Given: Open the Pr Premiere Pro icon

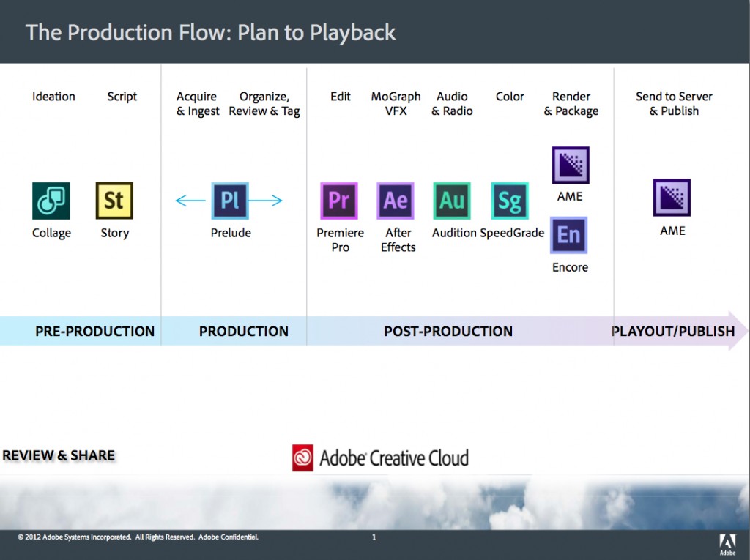Looking at the screenshot, I should (339, 201).
